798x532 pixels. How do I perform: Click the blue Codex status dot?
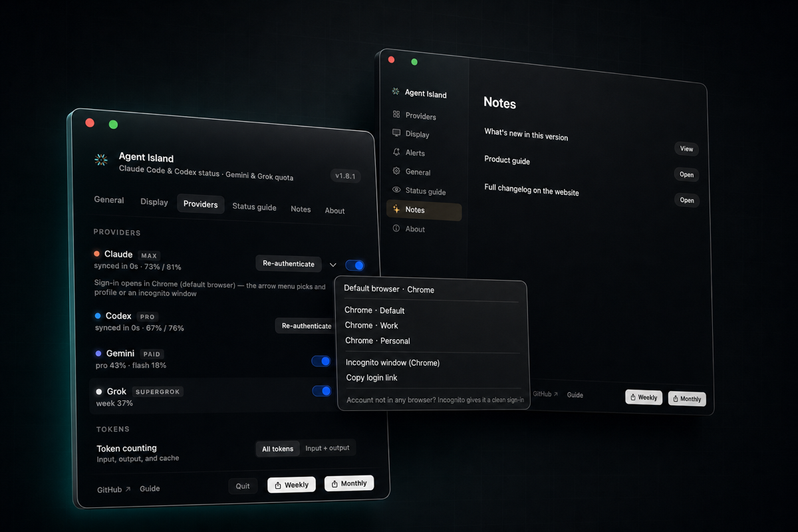coord(98,316)
